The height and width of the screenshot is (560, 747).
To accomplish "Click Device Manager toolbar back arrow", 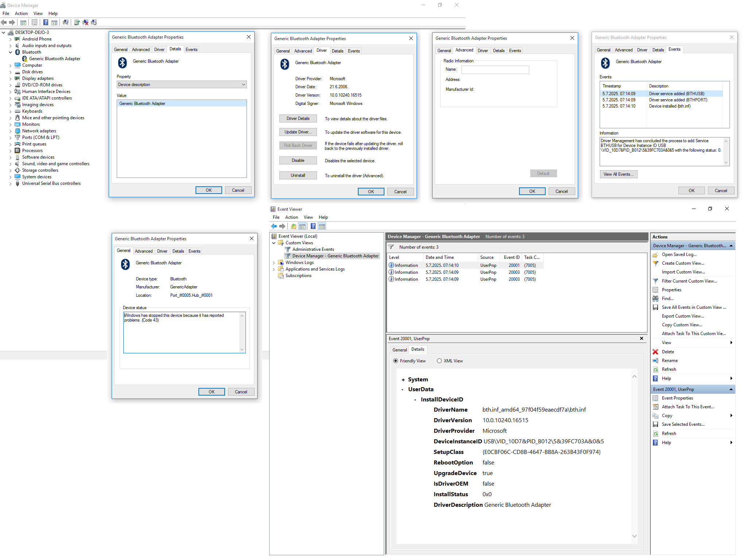I will click(x=4, y=22).
